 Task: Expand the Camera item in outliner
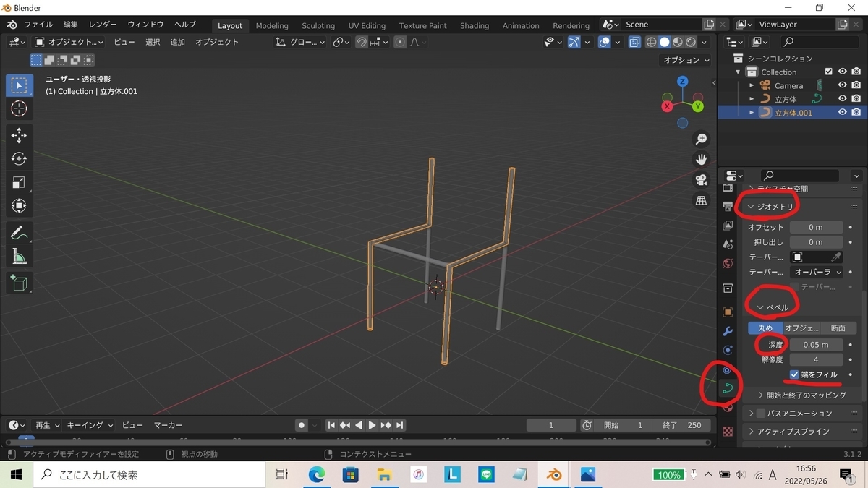point(752,85)
